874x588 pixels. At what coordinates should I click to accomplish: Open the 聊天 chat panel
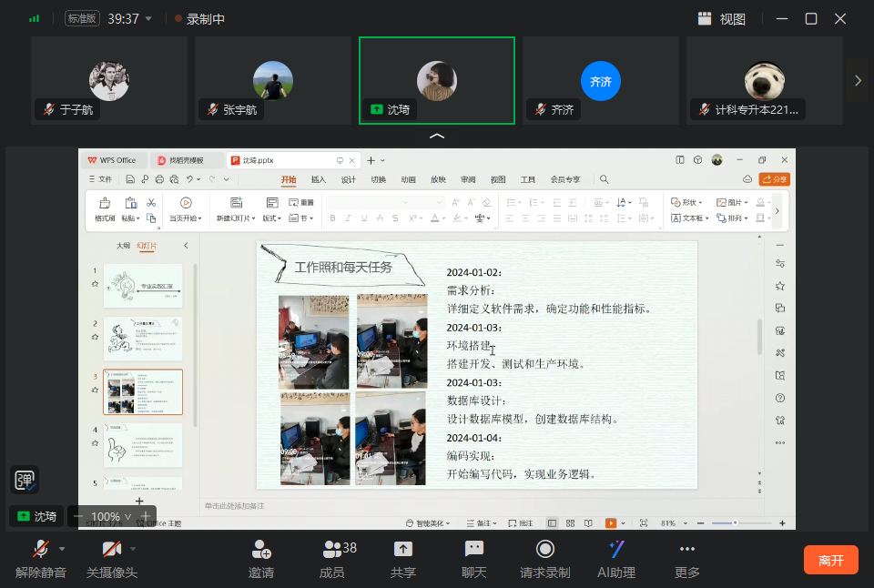click(x=474, y=550)
